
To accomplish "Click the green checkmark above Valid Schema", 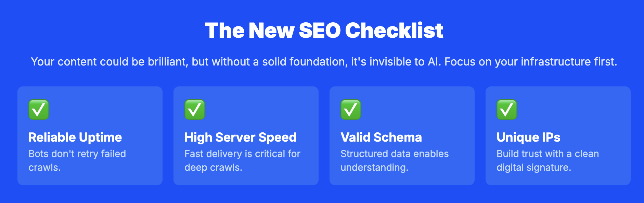I will tap(351, 110).
